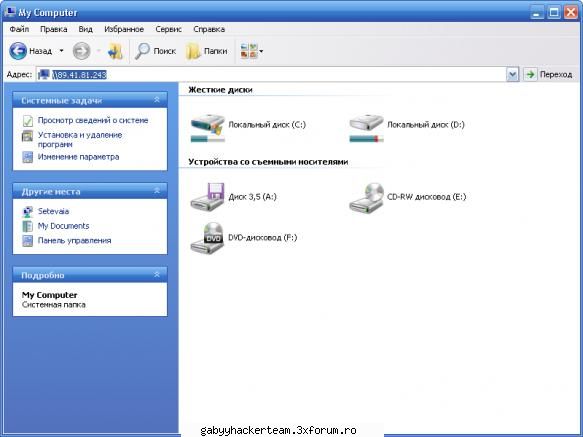This screenshot has height=437, width=583.
Task: Click the Локальный диск (D:) label
Action: pos(426,125)
